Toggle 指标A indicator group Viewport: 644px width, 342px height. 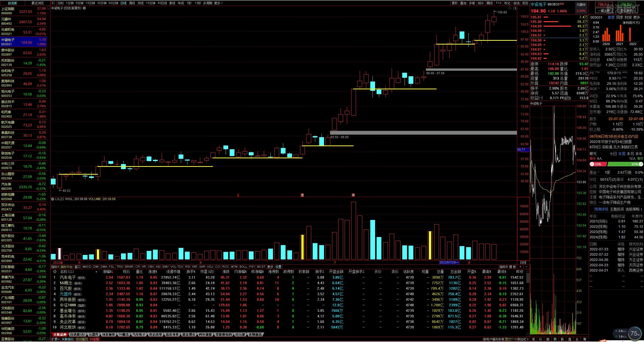pyautogui.click(x=55, y=267)
